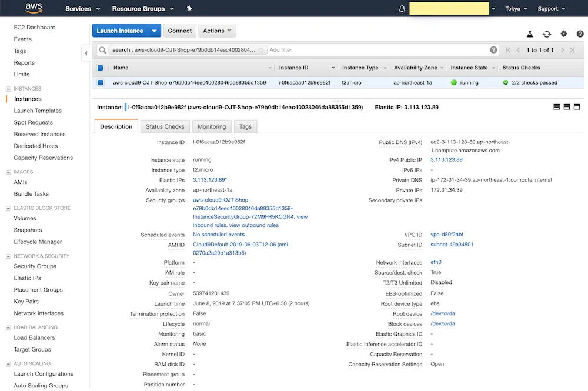Click the Launch Instance button
Viewport: 588px width, 391px height.
coord(120,31)
